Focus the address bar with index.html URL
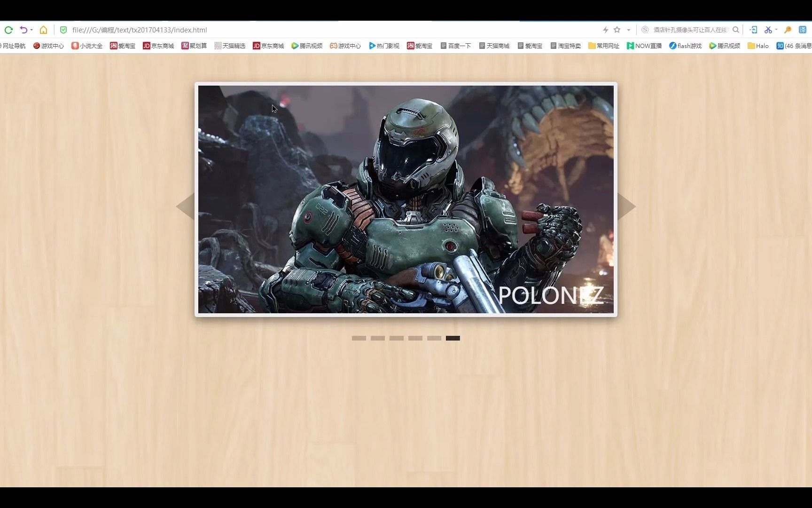 pyautogui.click(x=140, y=30)
